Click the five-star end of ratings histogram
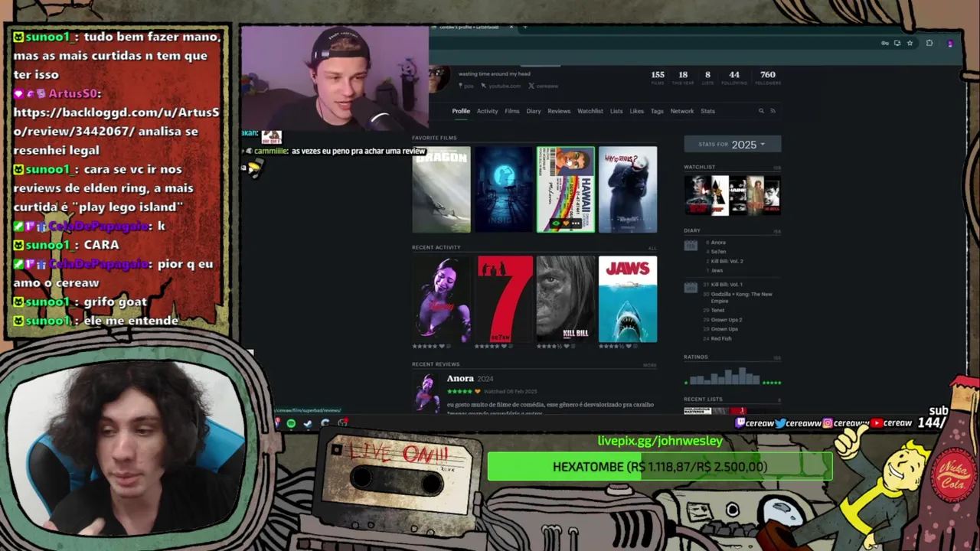The image size is (980, 551). [772, 382]
